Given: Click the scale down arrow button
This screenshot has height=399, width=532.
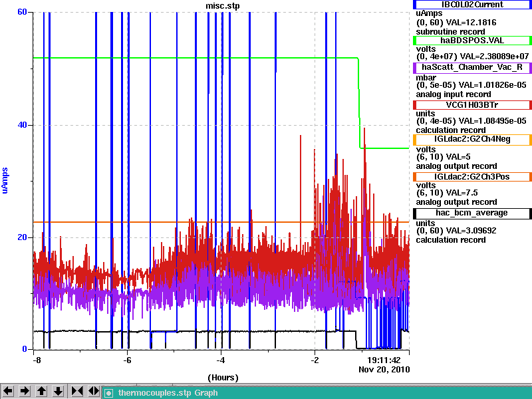Looking at the screenshot, I should point(58,391).
